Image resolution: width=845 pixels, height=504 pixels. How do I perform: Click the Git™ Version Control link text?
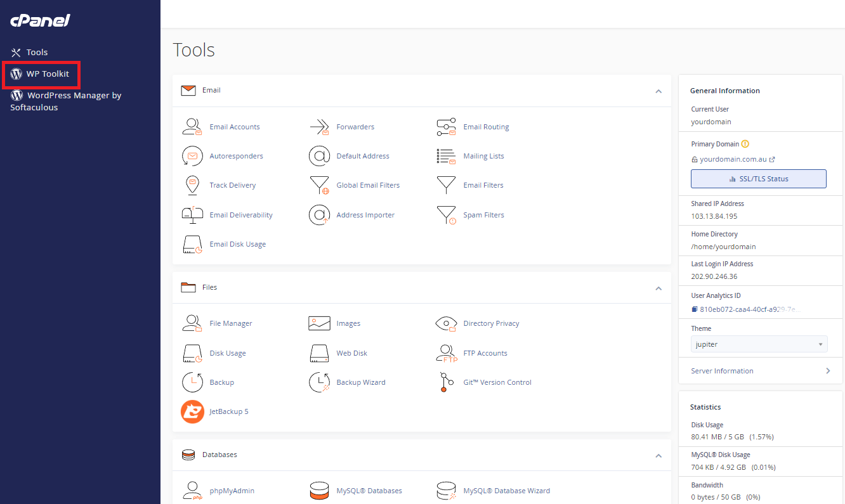(497, 382)
